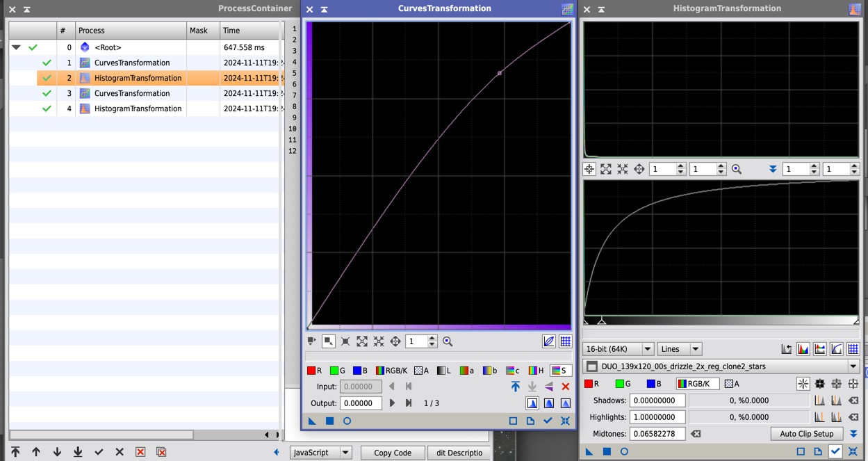The image size is (868, 461).
Task: Click the Midtones value input field
Action: point(657,434)
